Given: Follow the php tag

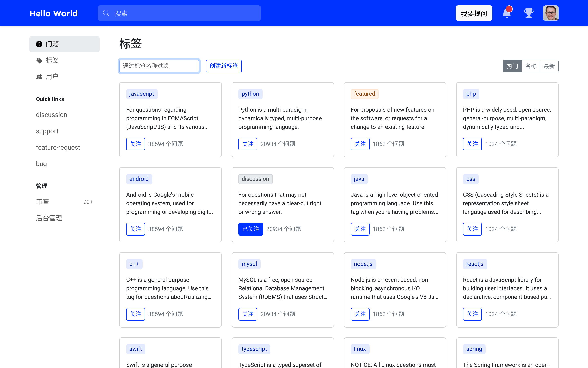Looking at the screenshot, I should (x=472, y=144).
